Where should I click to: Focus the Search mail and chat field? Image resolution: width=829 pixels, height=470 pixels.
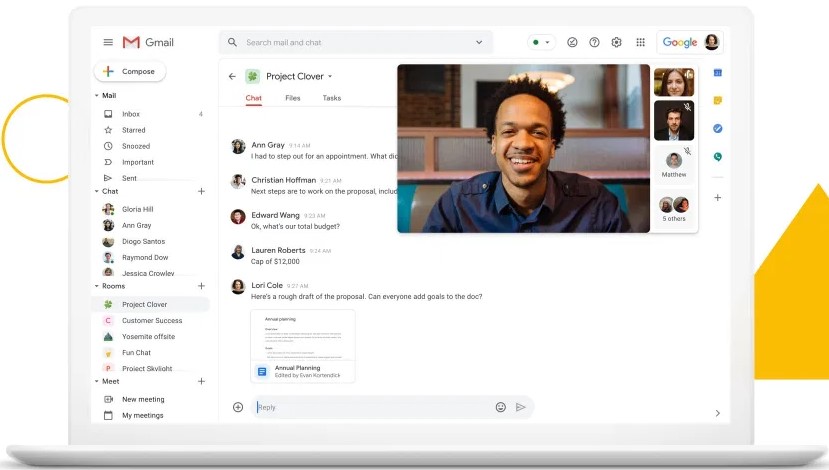point(355,42)
